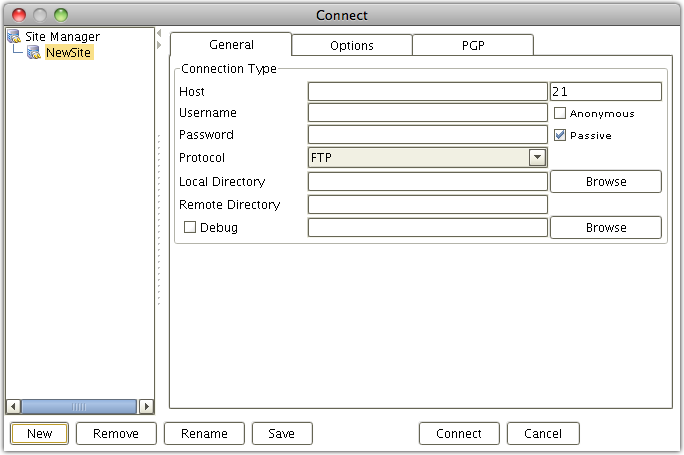Zoom the window with green button
Screen dimensions: 684x455
(61, 15)
